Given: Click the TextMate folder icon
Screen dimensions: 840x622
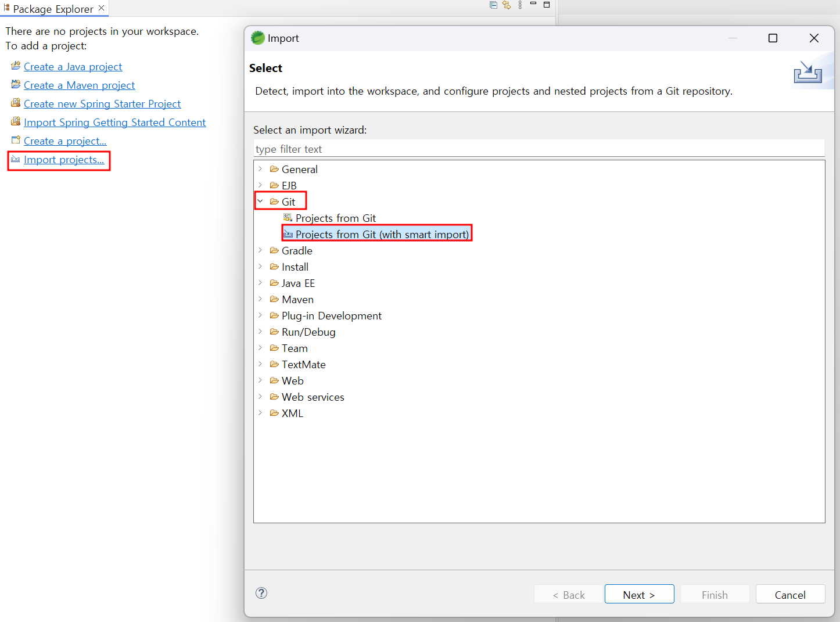Looking at the screenshot, I should point(274,364).
